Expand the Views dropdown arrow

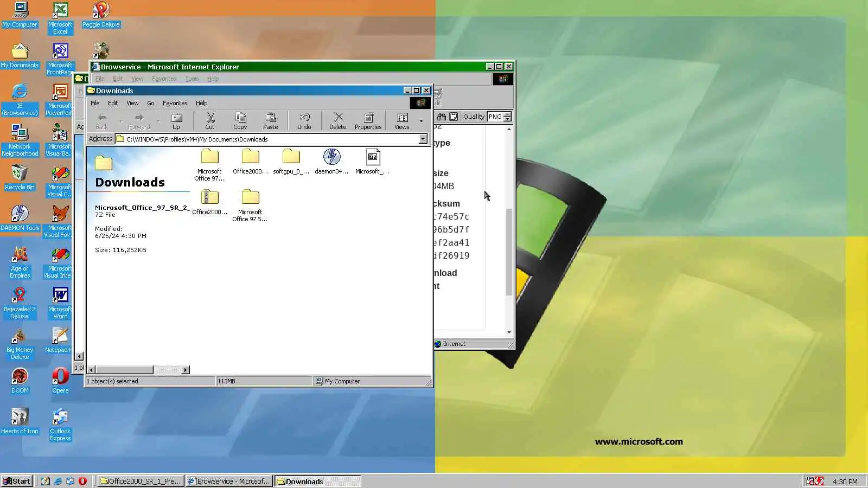click(x=421, y=121)
